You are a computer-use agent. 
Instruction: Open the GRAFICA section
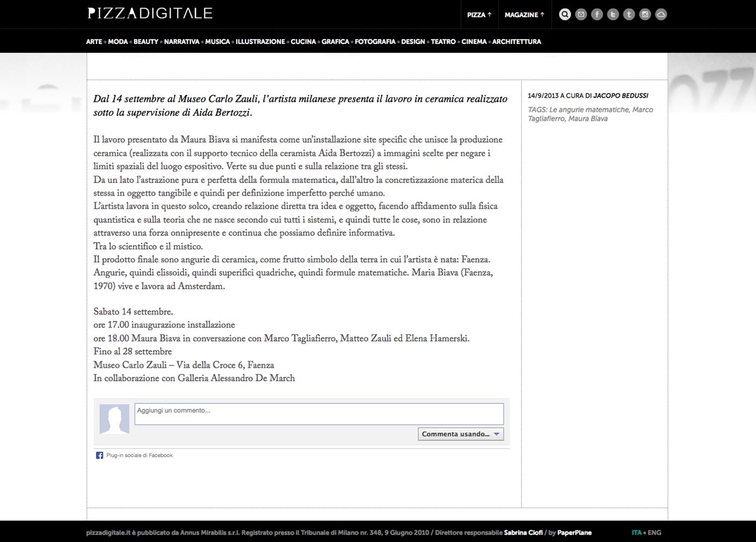(x=335, y=41)
